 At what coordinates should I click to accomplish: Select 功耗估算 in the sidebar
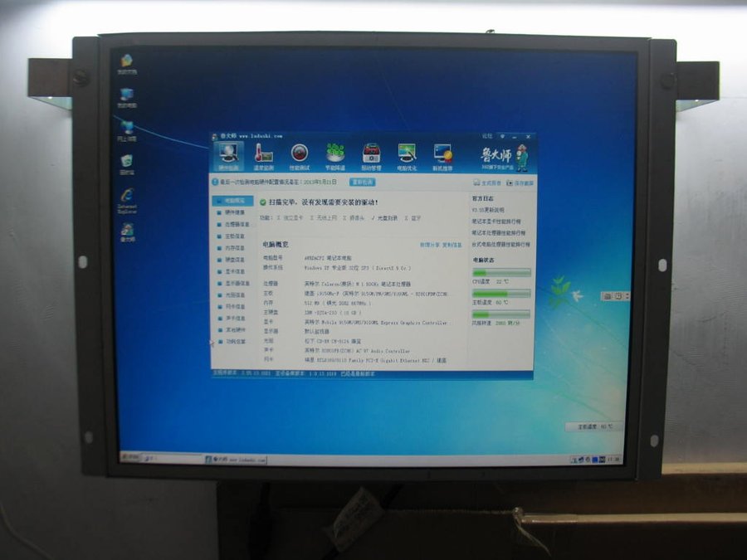(x=232, y=342)
